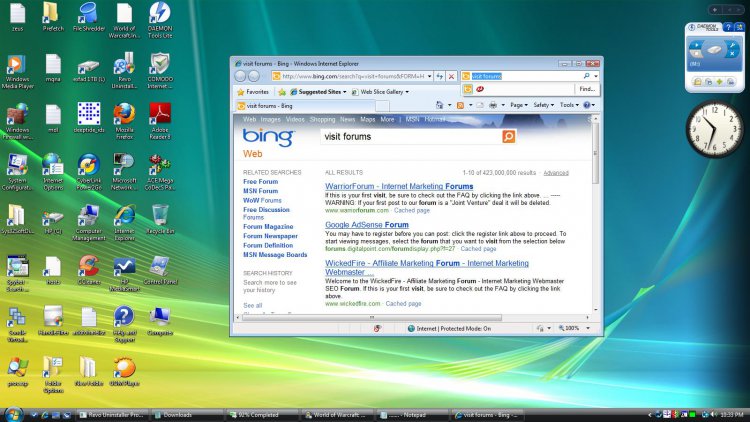Open Windows Media Player shortcut
Image resolution: width=750 pixels, height=422 pixels.
tap(18, 71)
